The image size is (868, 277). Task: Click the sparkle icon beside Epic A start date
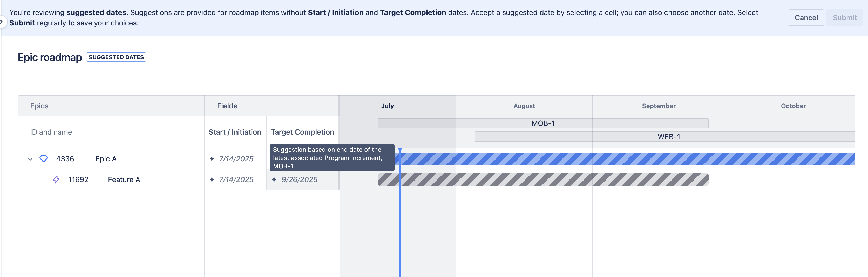[x=212, y=158]
